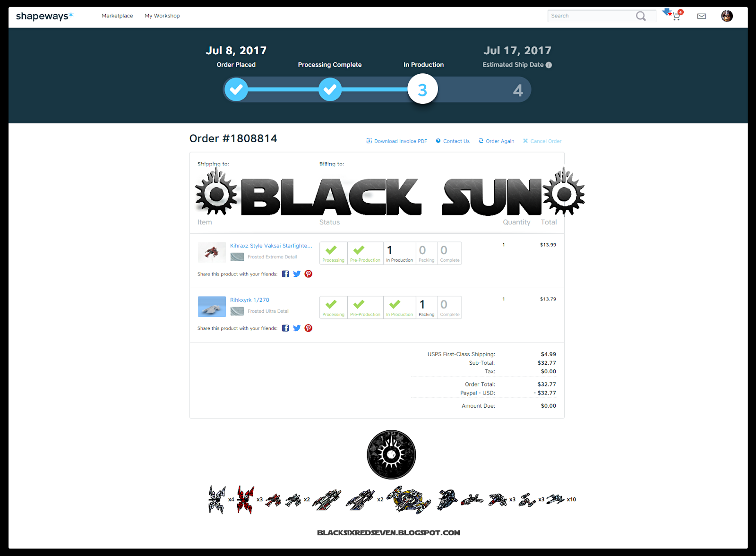Click the Contact Us link
This screenshot has height=556, width=756.
coord(453,141)
